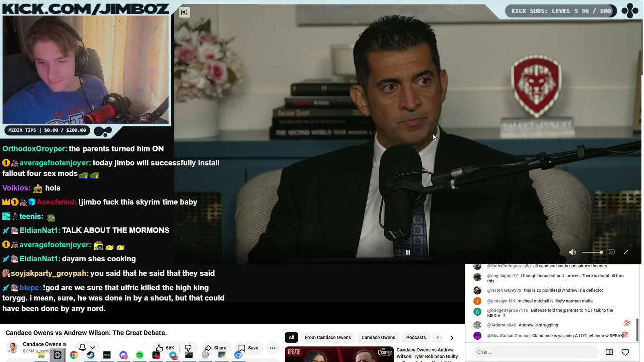Click the OrthodoxGroyper stream chat name
Image resolution: width=644 pixels, height=362 pixels.
pyautogui.click(x=34, y=149)
